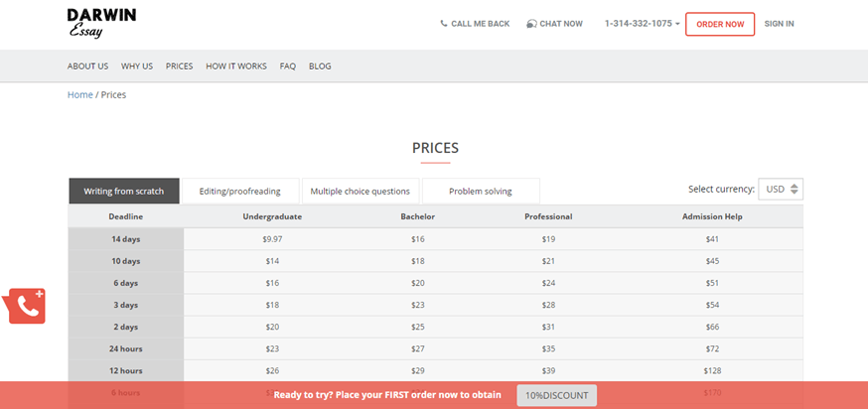Click the $72 Admission Help price

pyautogui.click(x=712, y=348)
